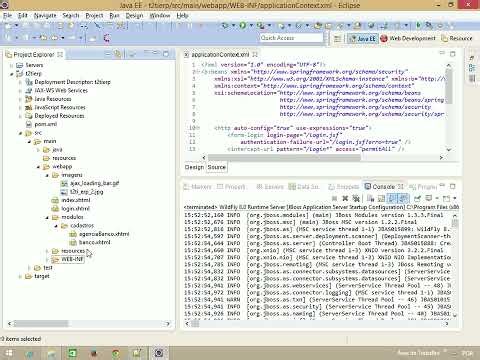Expand the test folder
Image resolution: width=480 pixels, height=360 pixels.
point(29,268)
